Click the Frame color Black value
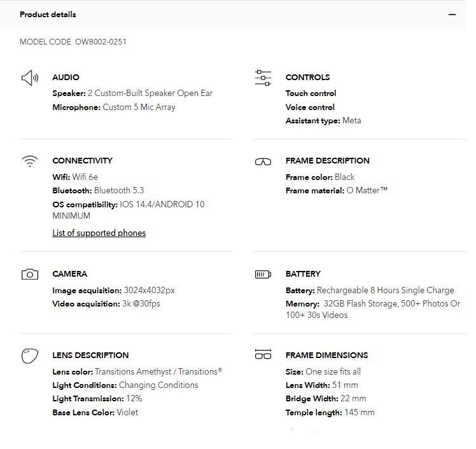Screen dimensions: 476x449 click(344, 177)
